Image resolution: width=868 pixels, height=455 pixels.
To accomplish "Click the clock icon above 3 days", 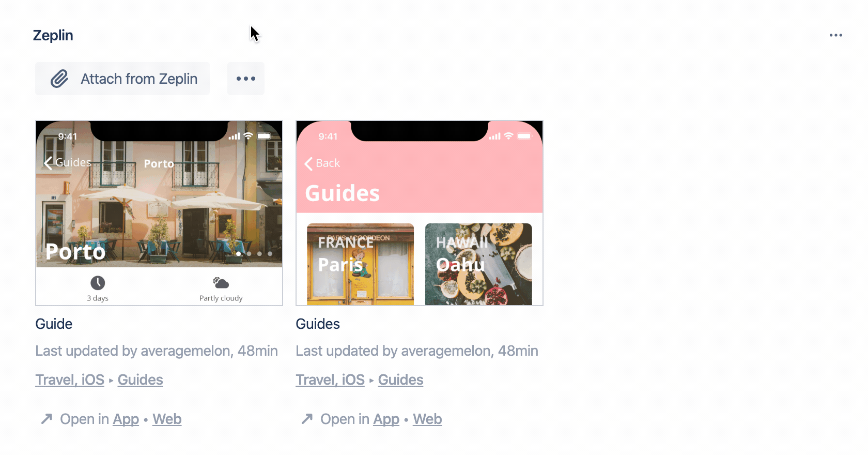I will tap(98, 283).
